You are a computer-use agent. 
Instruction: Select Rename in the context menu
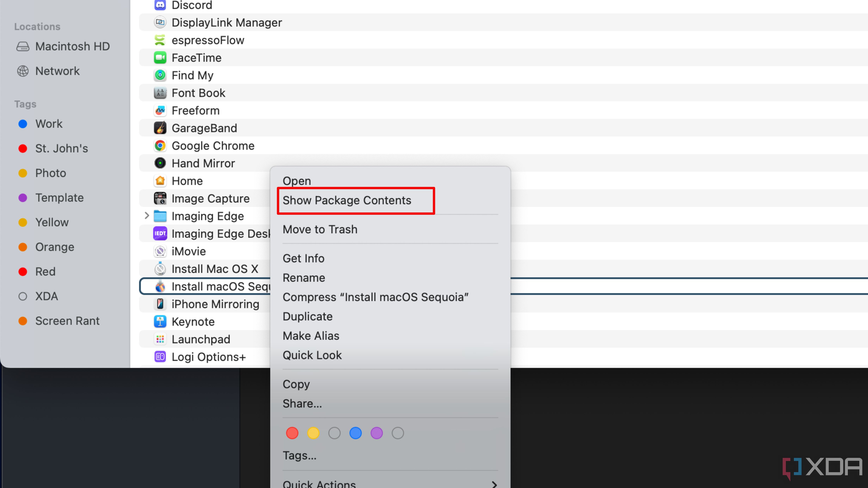pos(304,278)
